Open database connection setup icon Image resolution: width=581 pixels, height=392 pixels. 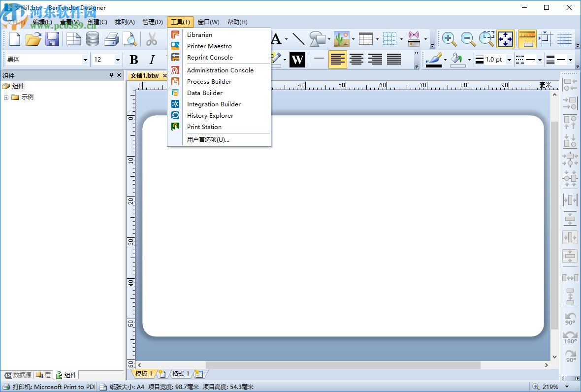coord(93,39)
